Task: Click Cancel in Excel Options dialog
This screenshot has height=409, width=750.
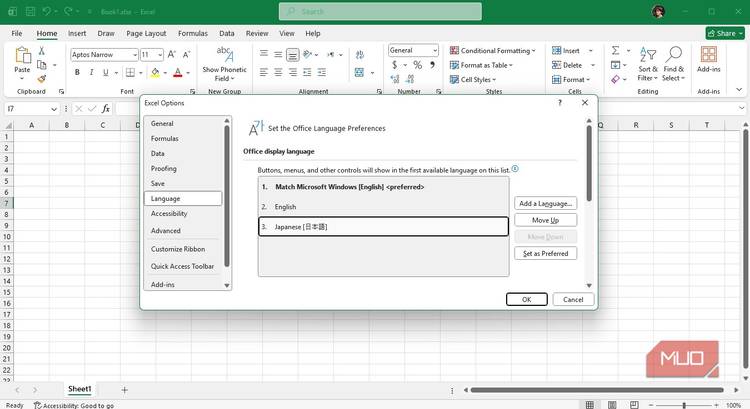Action: pos(573,299)
